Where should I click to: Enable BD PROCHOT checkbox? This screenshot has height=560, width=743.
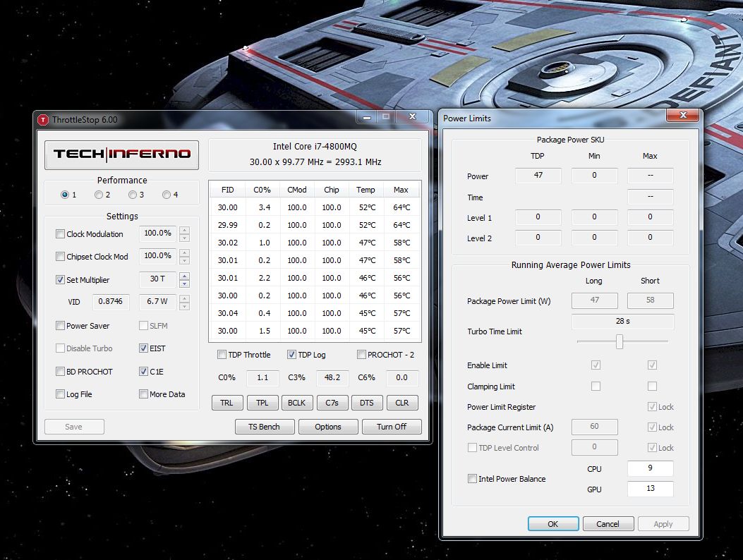point(60,372)
